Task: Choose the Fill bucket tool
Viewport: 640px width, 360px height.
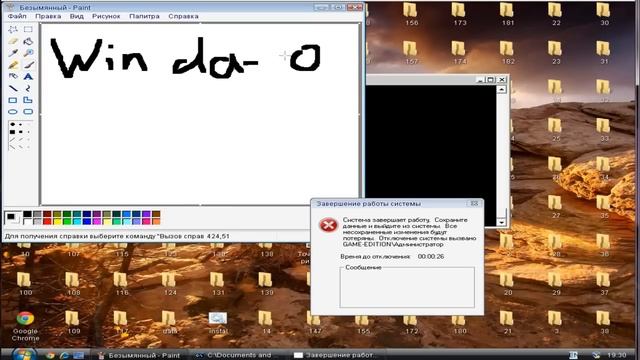Action: click(x=28, y=41)
